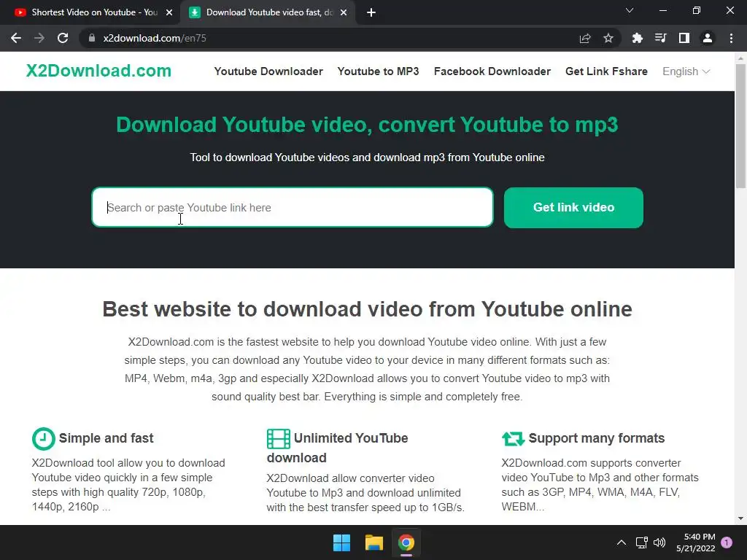Image resolution: width=747 pixels, height=560 pixels.
Task: Open the notification badge
Action: [727, 542]
